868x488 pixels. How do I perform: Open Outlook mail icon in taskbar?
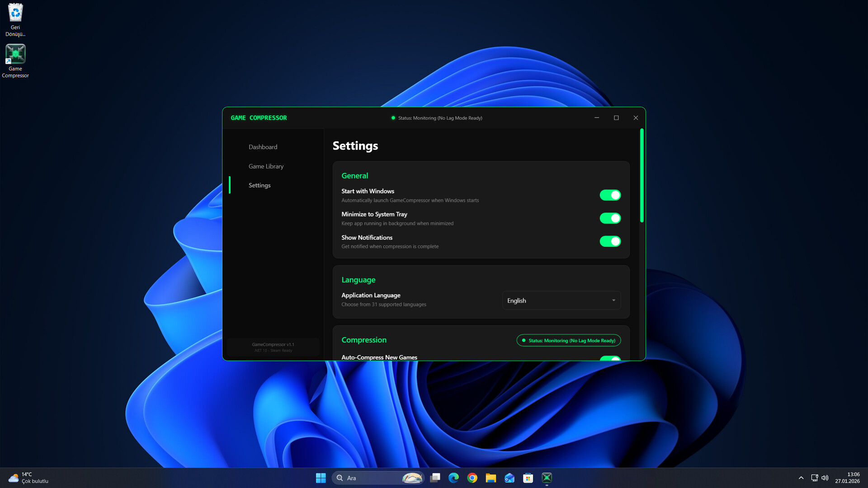(x=509, y=478)
